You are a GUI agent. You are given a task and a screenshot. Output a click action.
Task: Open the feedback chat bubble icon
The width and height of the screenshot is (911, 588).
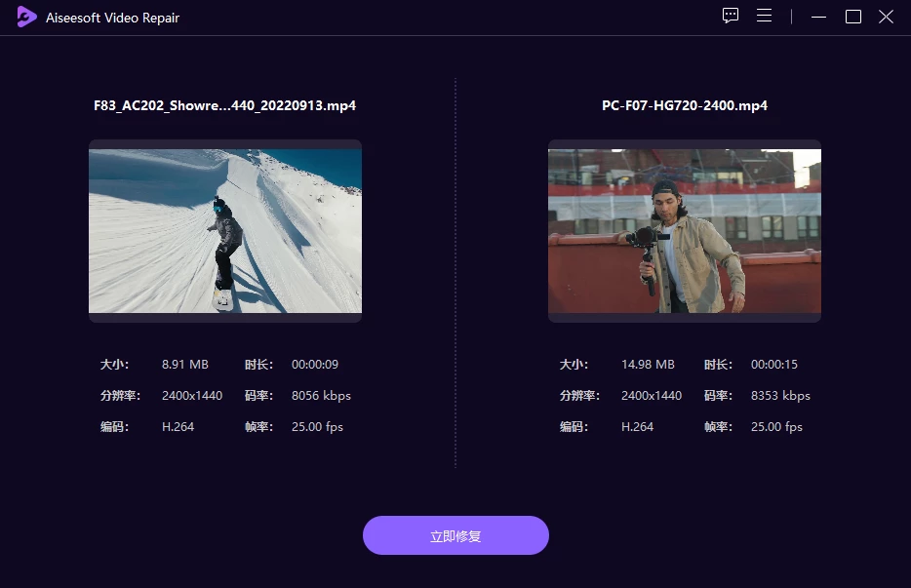click(731, 17)
